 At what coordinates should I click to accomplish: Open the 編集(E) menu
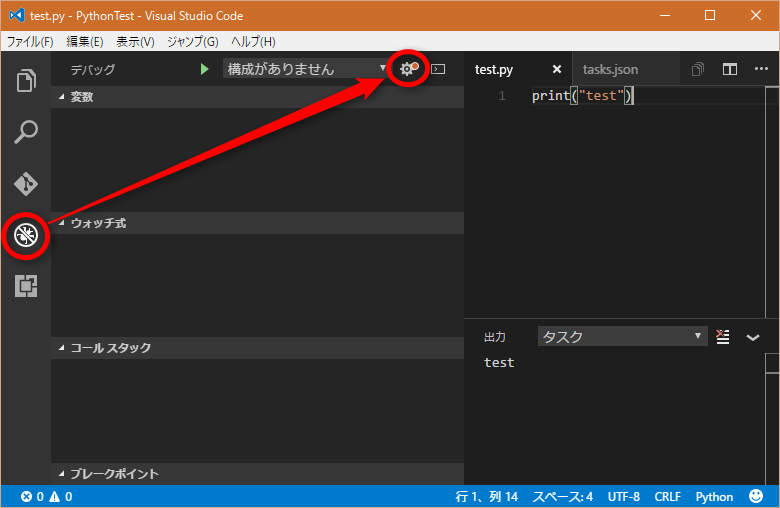coord(85,41)
